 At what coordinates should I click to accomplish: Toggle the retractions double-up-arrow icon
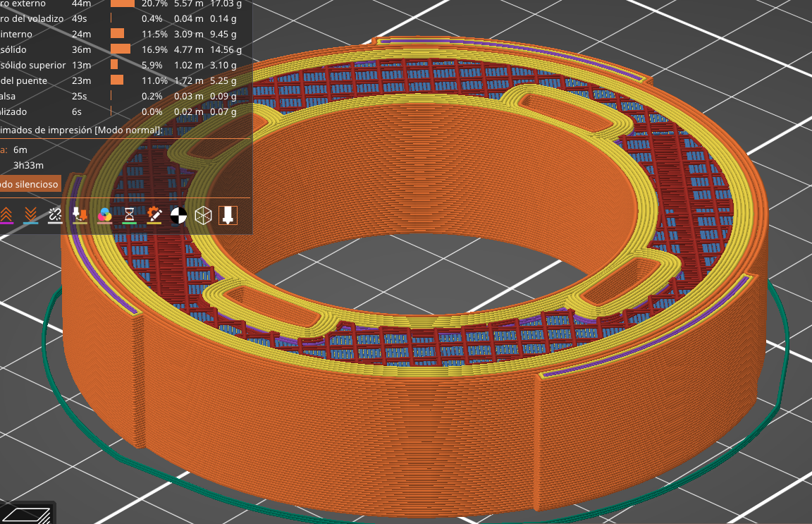(x=6, y=215)
